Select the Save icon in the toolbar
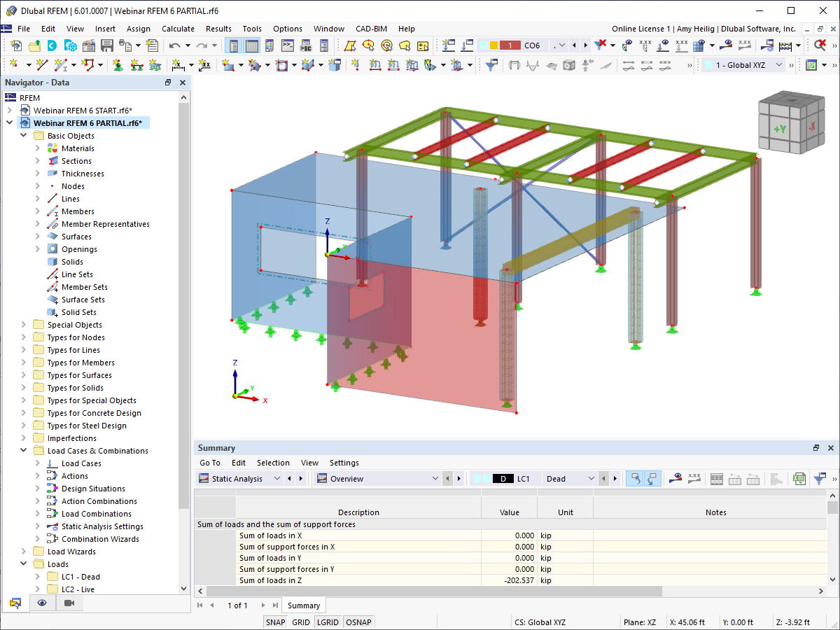This screenshot has height=630, width=840. tap(107, 44)
